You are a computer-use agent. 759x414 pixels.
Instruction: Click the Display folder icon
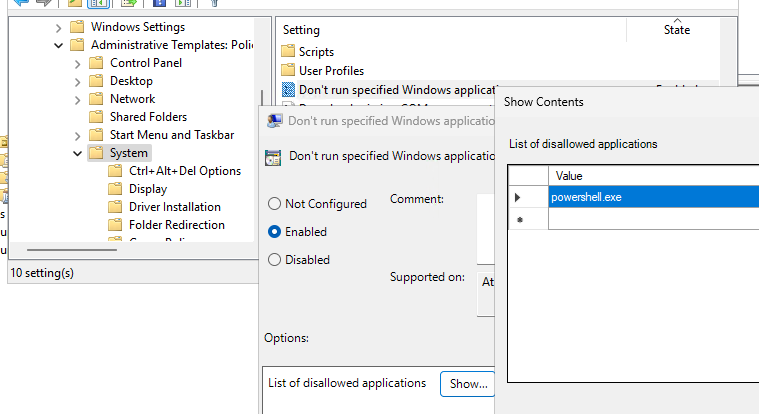(116, 189)
